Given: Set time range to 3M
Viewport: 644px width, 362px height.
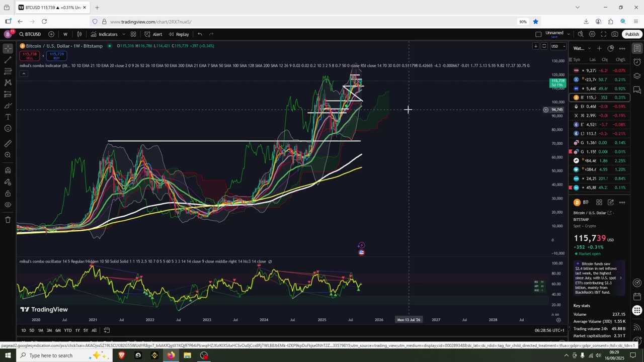Looking at the screenshot, I should [x=49, y=330].
